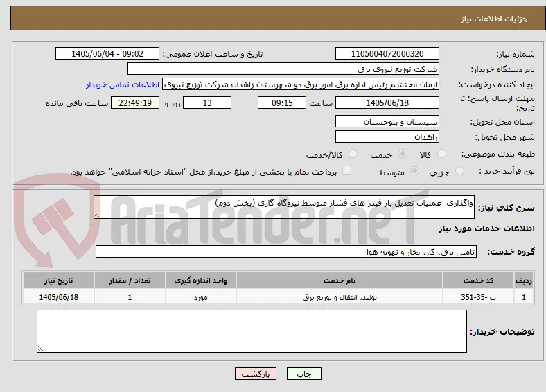Image resolution: width=546 pixels, height=392 pixels.
Task: Click the شماره نیاز label
Action: 516,54
